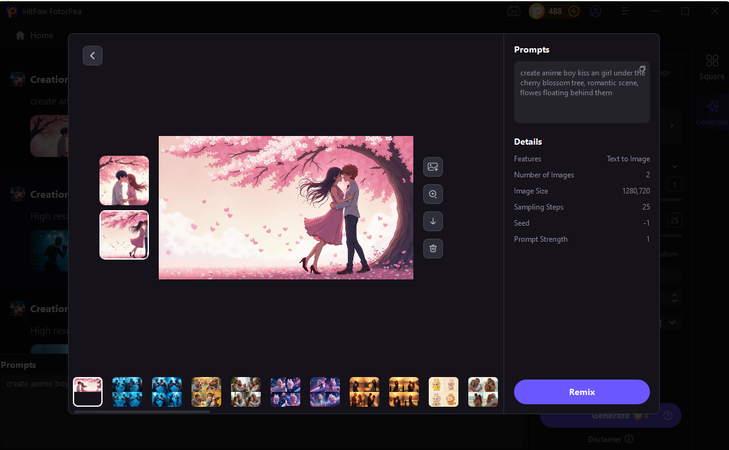Click 'Text to Image' feature value
729x450 pixels.
[x=628, y=159]
